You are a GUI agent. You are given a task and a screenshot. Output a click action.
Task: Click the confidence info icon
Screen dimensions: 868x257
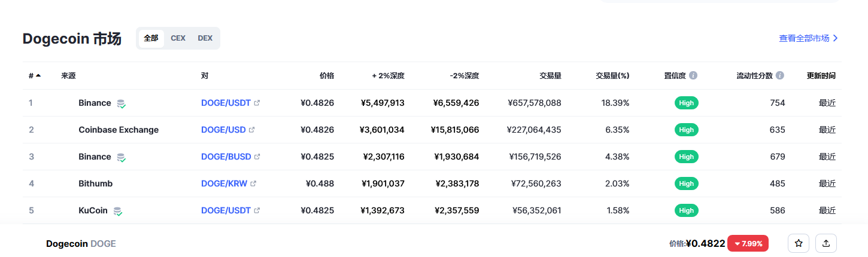(693, 76)
